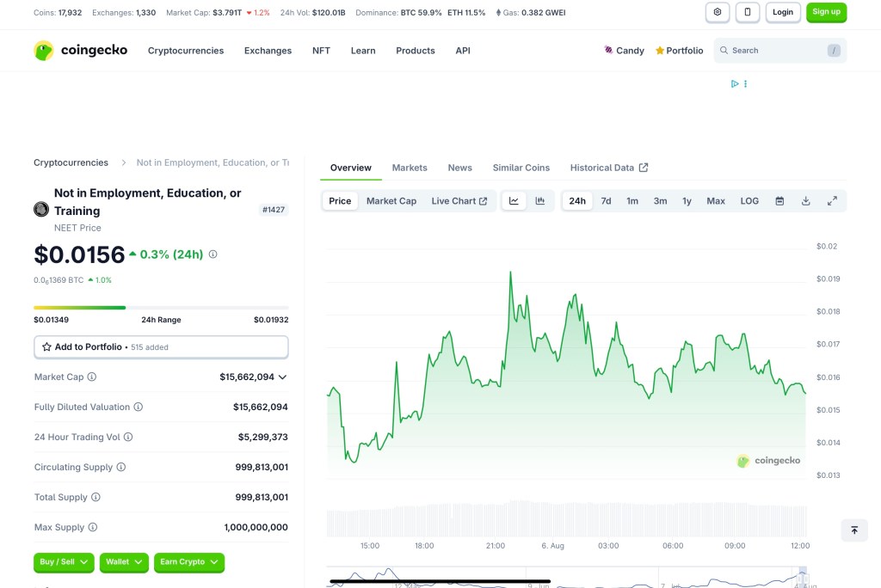Click the mobile app phone icon

point(747,12)
